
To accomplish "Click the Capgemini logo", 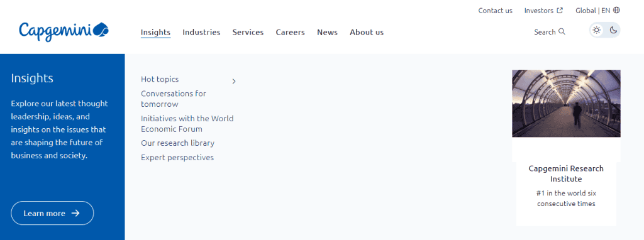I will coord(64,31).
